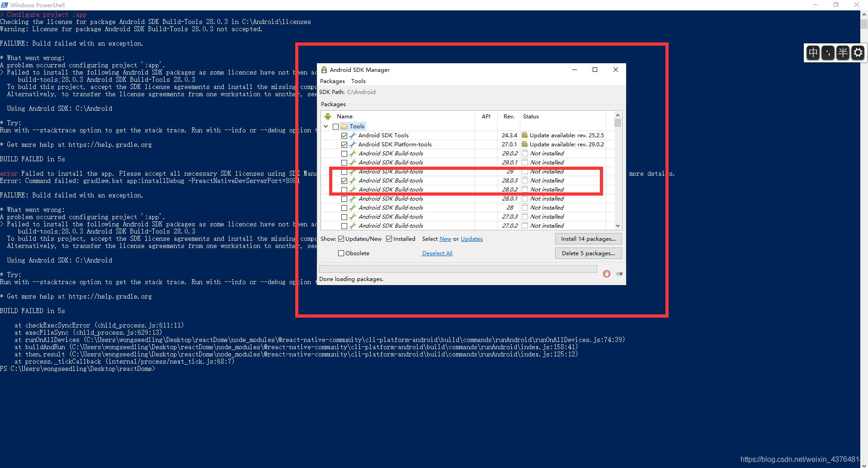Click Not installed status icon for Build-tools 28.0.1
Screen dimensions: 868x468
[x=525, y=198]
